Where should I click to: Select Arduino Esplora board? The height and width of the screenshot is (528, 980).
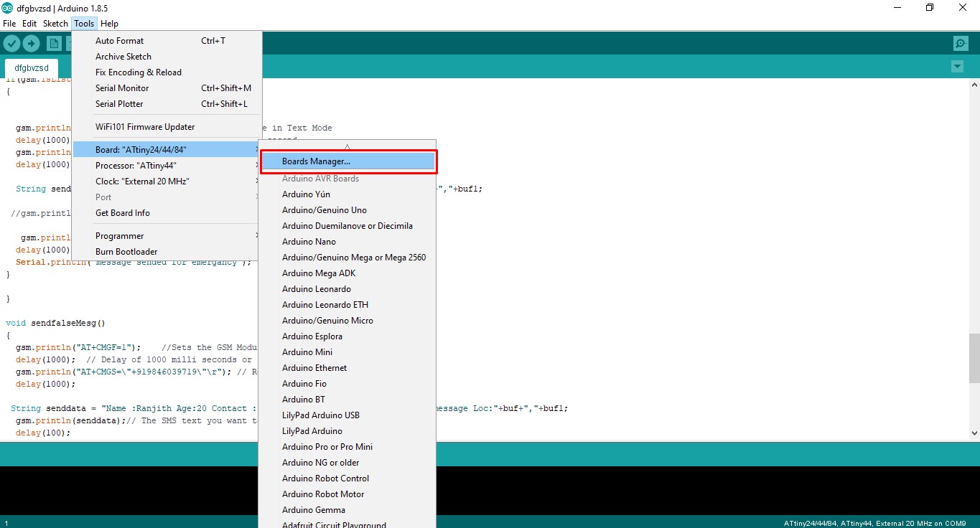pyautogui.click(x=347, y=336)
